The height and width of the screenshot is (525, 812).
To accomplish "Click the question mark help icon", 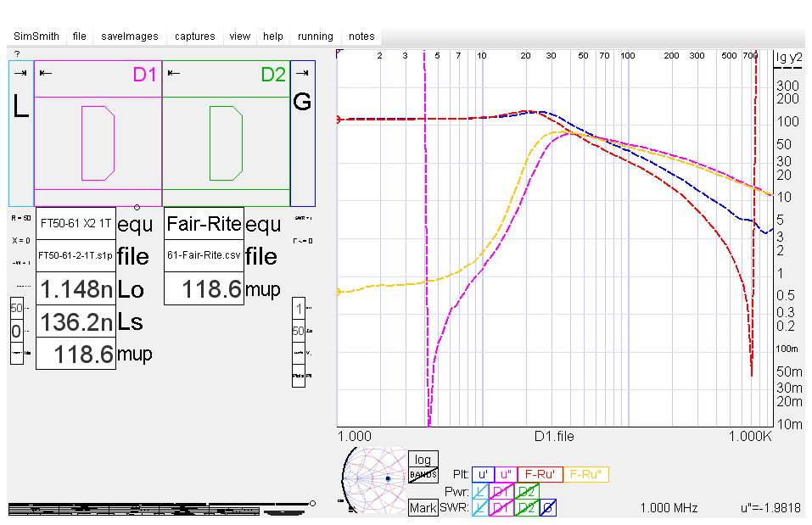I will pyautogui.click(x=17, y=53).
